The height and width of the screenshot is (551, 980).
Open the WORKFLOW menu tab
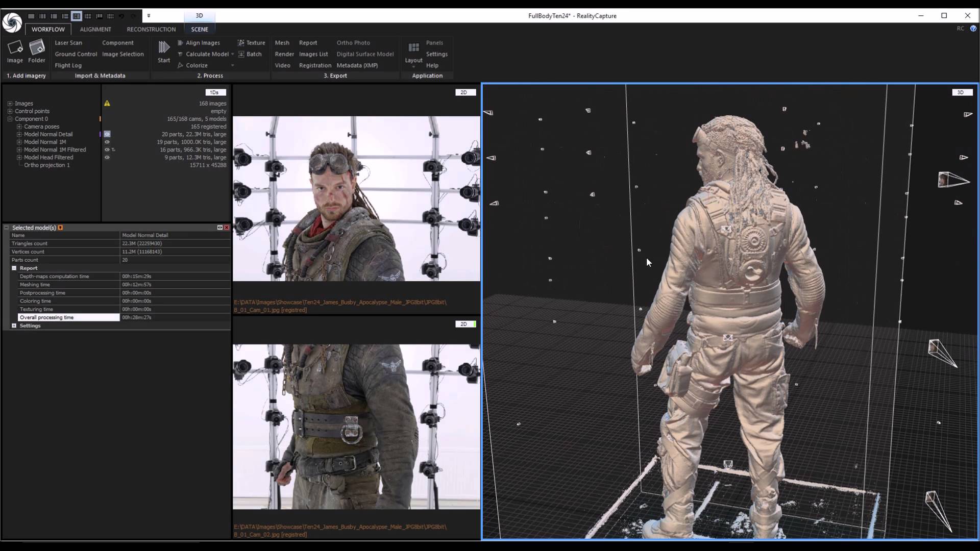coord(48,29)
